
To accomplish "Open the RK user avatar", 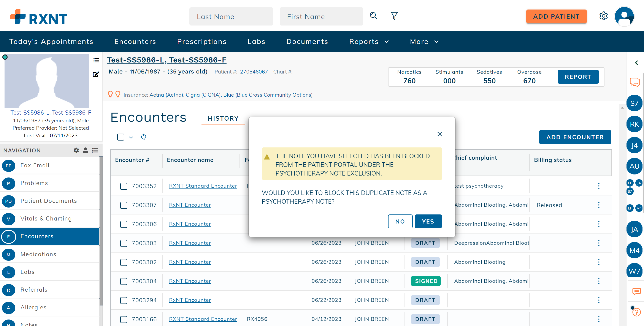I will (634, 124).
